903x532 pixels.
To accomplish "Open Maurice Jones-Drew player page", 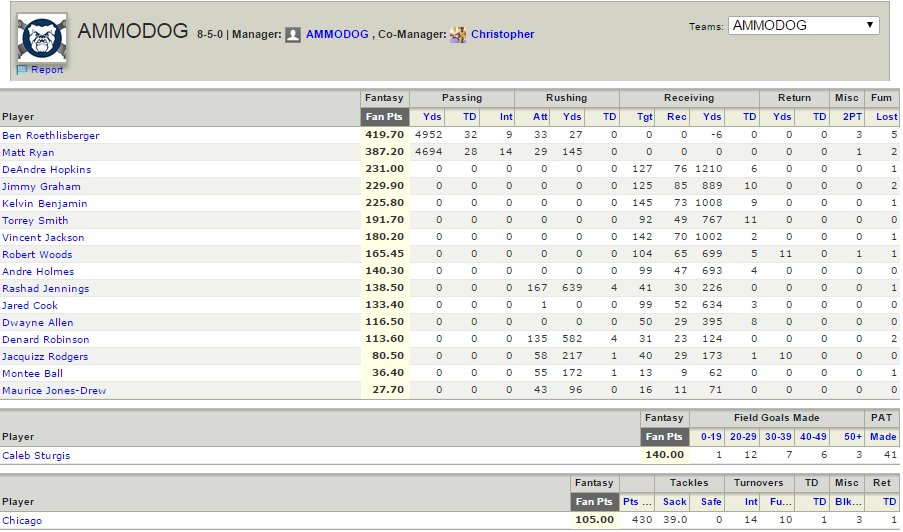I will [x=54, y=390].
